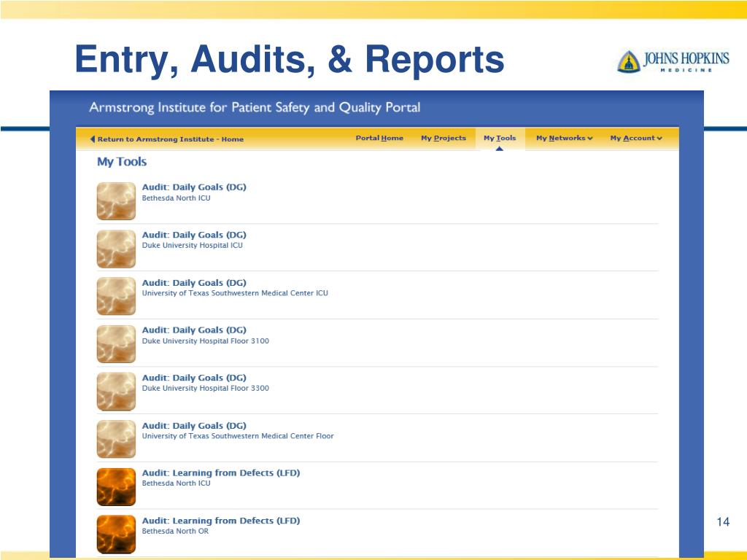Click the back arrow beside Return to Armstrong Institute
Image resolution: width=747 pixels, height=560 pixels.
click(x=93, y=139)
